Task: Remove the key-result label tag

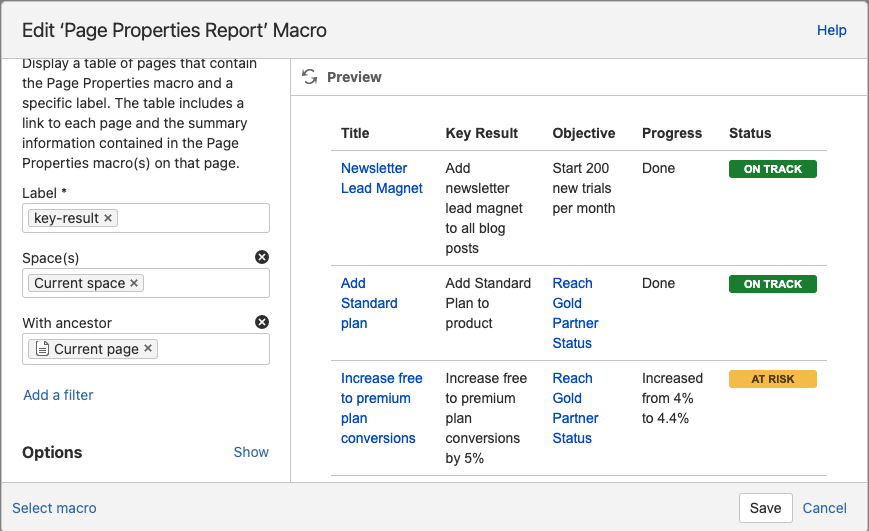Action: click(x=108, y=218)
